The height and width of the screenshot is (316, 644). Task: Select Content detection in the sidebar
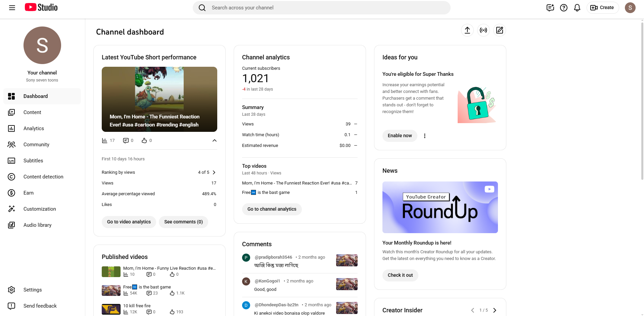click(x=43, y=177)
